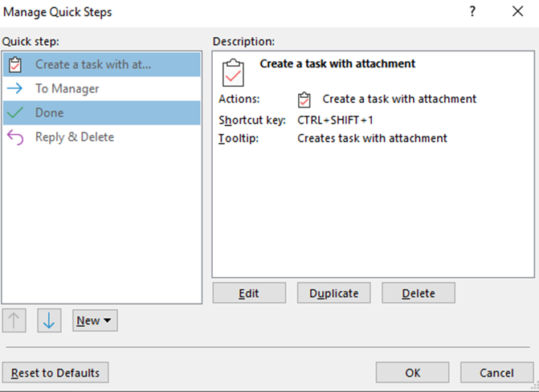The width and height of the screenshot is (539, 392).
Task: Click the large clipboard icon under Description
Action: 233,71
